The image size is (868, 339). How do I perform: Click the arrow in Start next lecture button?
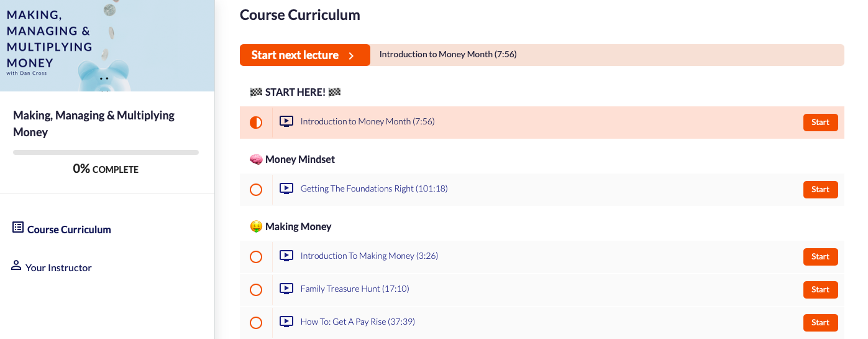(x=351, y=55)
